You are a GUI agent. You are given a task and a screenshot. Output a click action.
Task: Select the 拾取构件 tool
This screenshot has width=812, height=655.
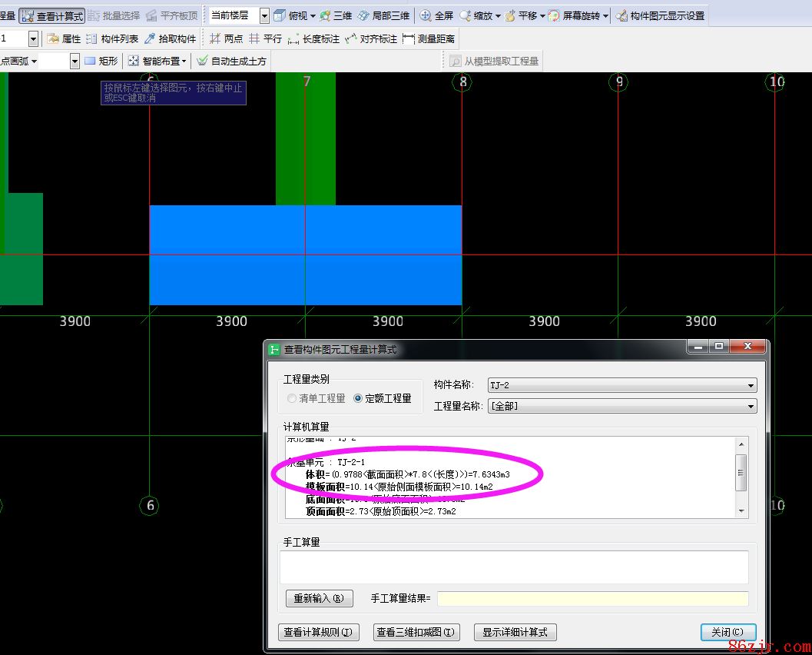click(x=170, y=38)
